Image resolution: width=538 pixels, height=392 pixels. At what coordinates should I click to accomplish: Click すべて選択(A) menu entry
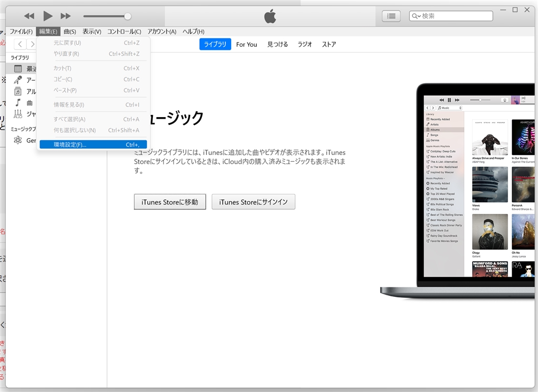(x=94, y=119)
